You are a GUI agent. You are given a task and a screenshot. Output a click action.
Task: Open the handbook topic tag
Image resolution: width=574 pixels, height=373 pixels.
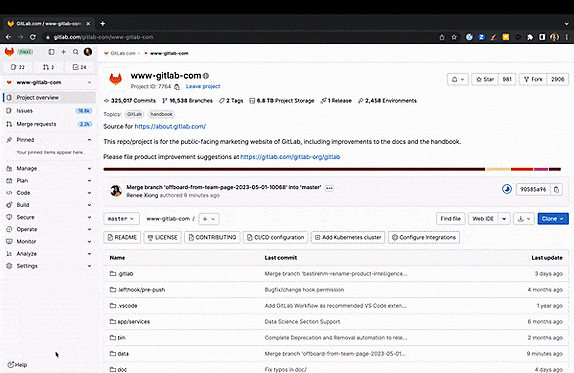pyautogui.click(x=161, y=114)
